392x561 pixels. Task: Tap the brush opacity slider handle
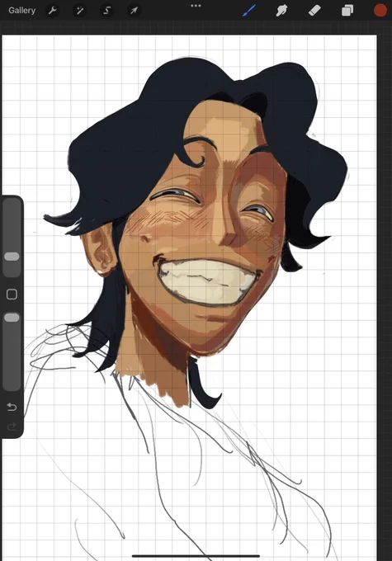(12, 318)
